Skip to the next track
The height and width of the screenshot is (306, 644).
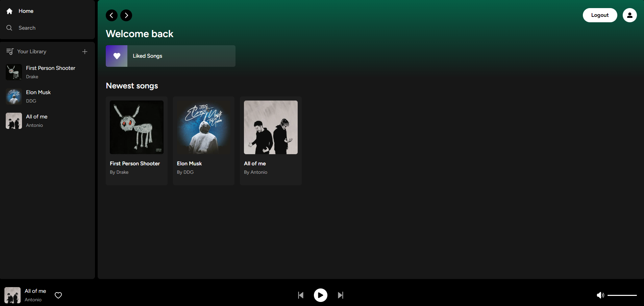341,296
